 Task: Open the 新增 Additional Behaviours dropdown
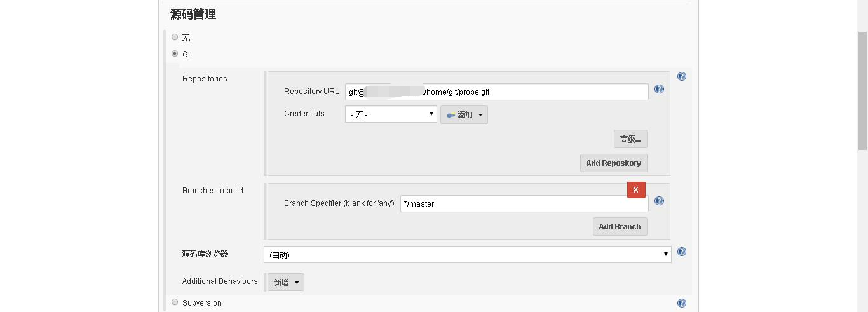[x=285, y=282]
